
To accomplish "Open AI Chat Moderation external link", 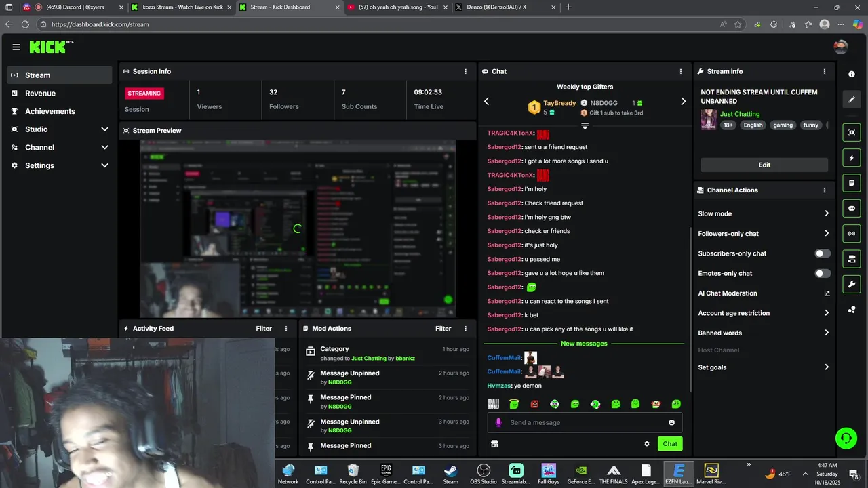I will pos(827,293).
